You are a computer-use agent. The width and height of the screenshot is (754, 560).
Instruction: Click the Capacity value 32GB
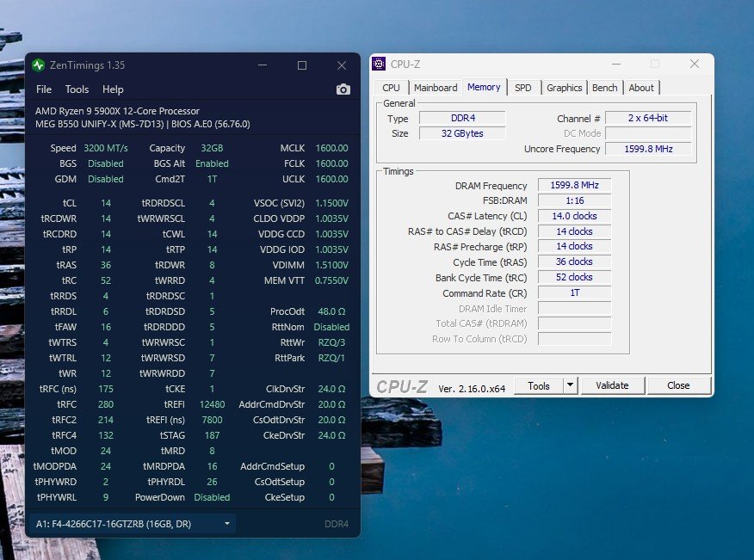click(x=212, y=148)
